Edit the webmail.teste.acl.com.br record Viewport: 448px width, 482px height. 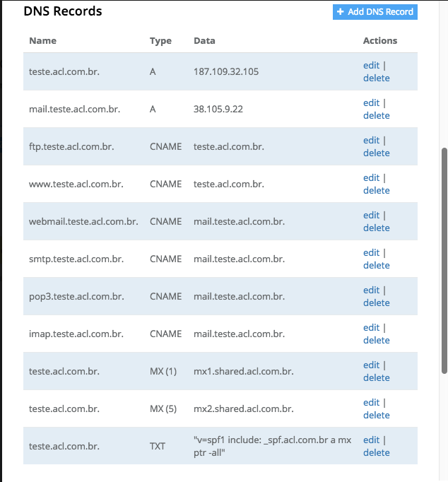(371, 215)
